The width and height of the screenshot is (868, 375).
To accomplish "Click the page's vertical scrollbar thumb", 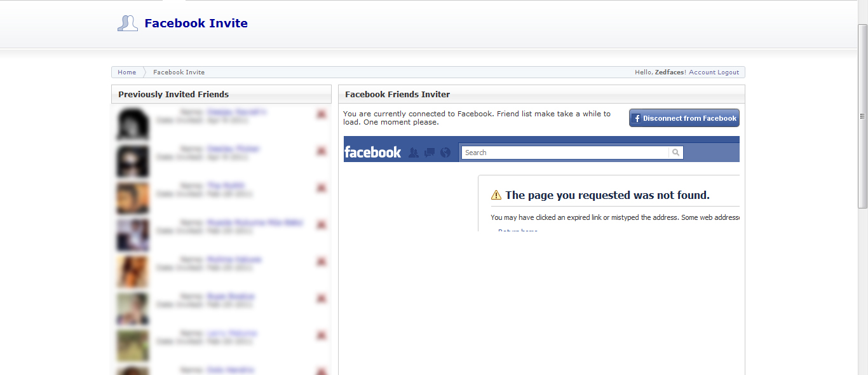I will pyautogui.click(x=863, y=116).
